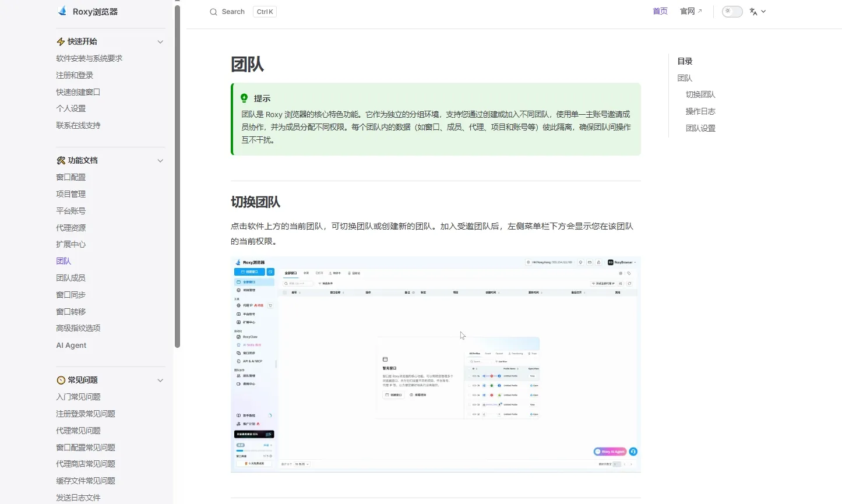This screenshot has width=842, height=504.
Task: Open 快速创建窗口 page
Action: tap(78, 92)
